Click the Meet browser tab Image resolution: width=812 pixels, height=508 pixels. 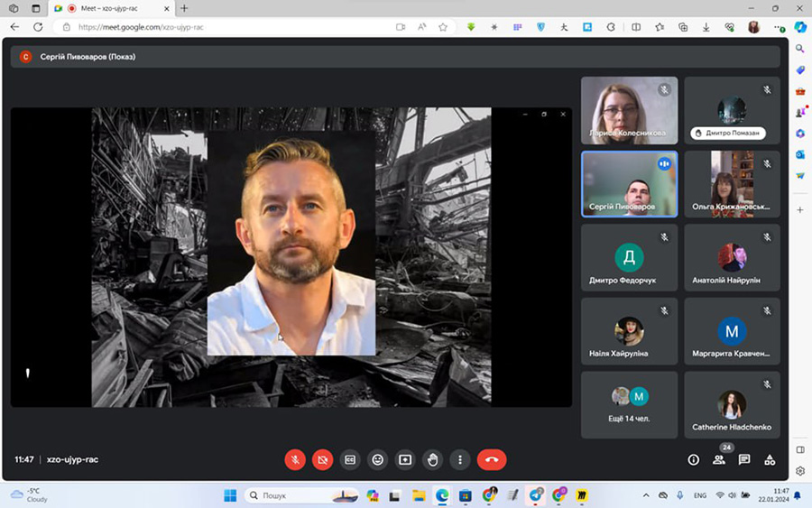point(117,8)
